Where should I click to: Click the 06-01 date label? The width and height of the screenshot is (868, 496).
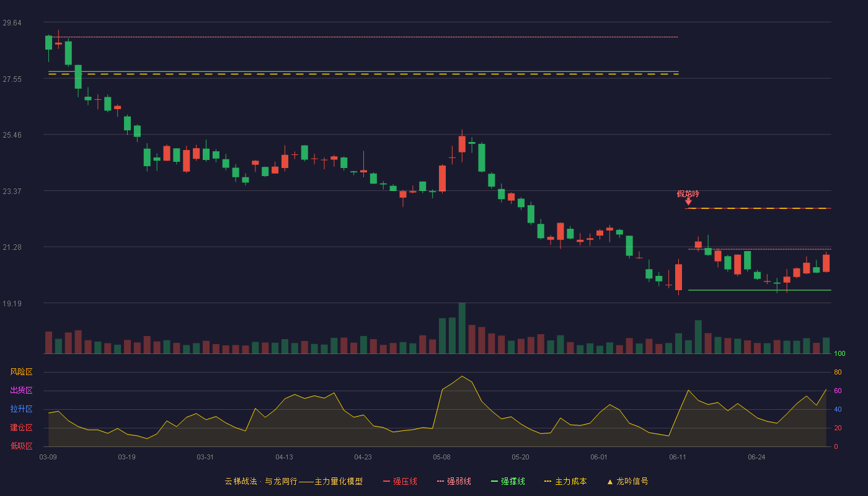599,457
